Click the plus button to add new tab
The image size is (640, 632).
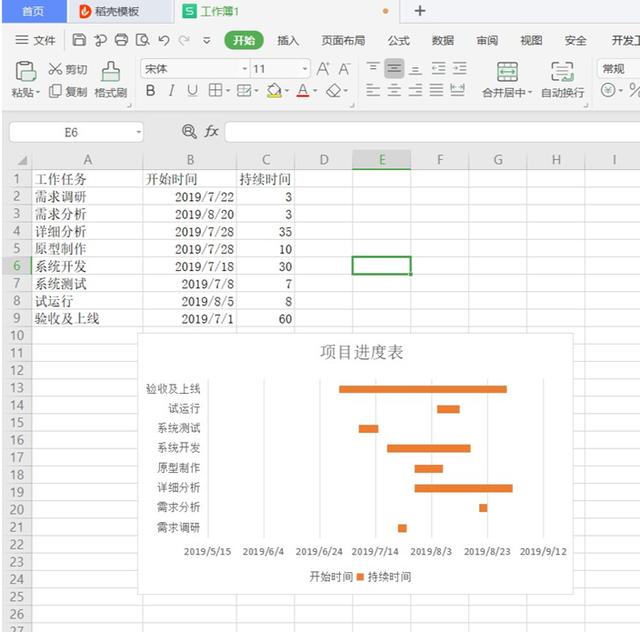(420, 11)
